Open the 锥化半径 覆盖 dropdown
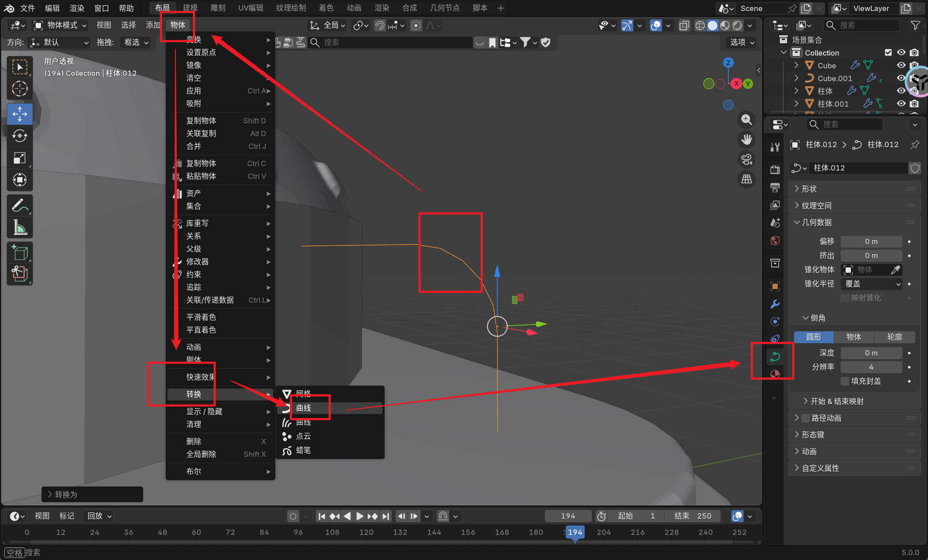Image resolution: width=928 pixels, height=560 pixels. tap(871, 284)
